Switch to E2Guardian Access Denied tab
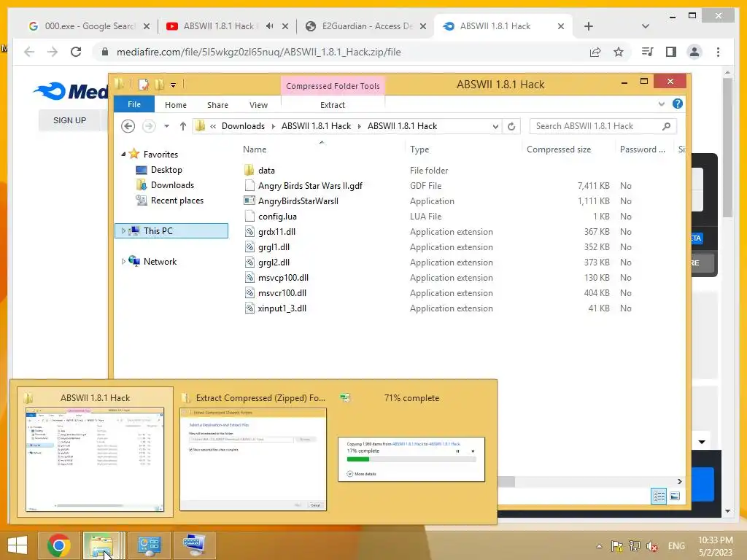The height and width of the screenshot is (560, 747). point(366,26)
